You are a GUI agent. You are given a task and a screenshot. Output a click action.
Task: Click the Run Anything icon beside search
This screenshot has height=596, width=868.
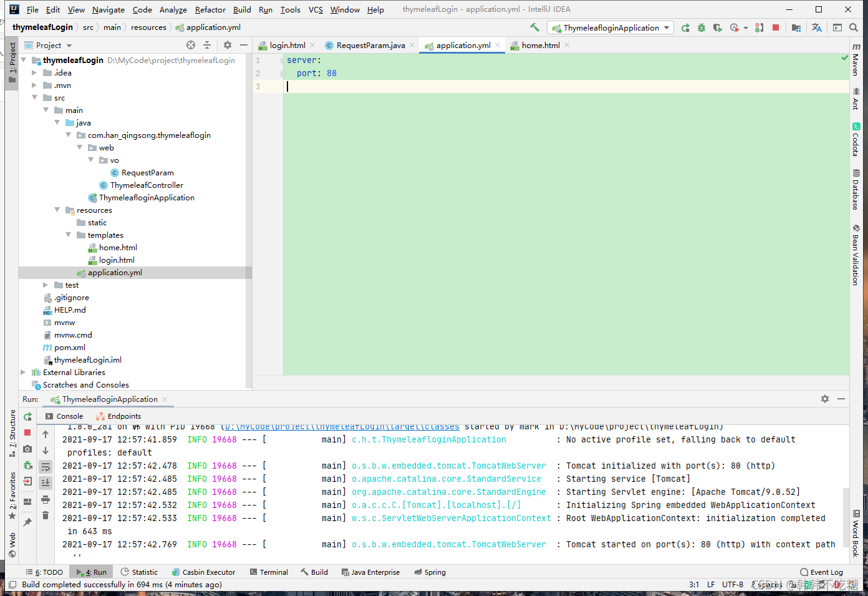pyautogui.click(x=837, y=27)
